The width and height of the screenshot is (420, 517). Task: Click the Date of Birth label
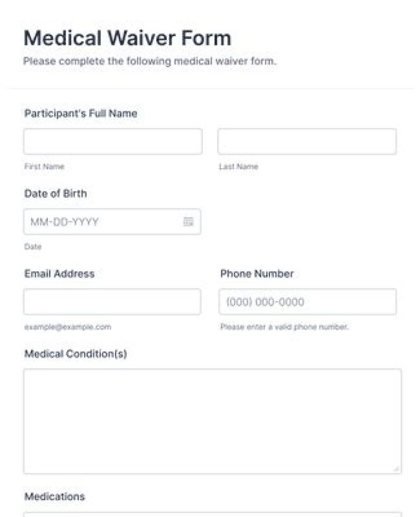(x=55, y=194)
